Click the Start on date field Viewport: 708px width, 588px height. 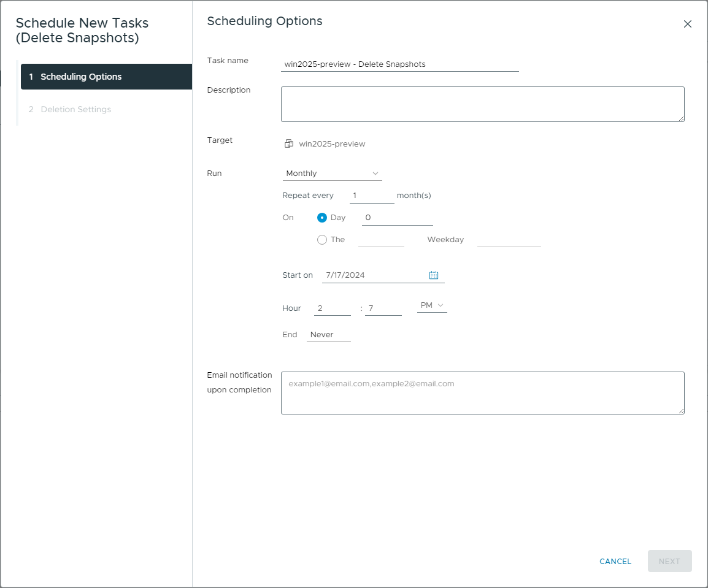pos(374,275)
